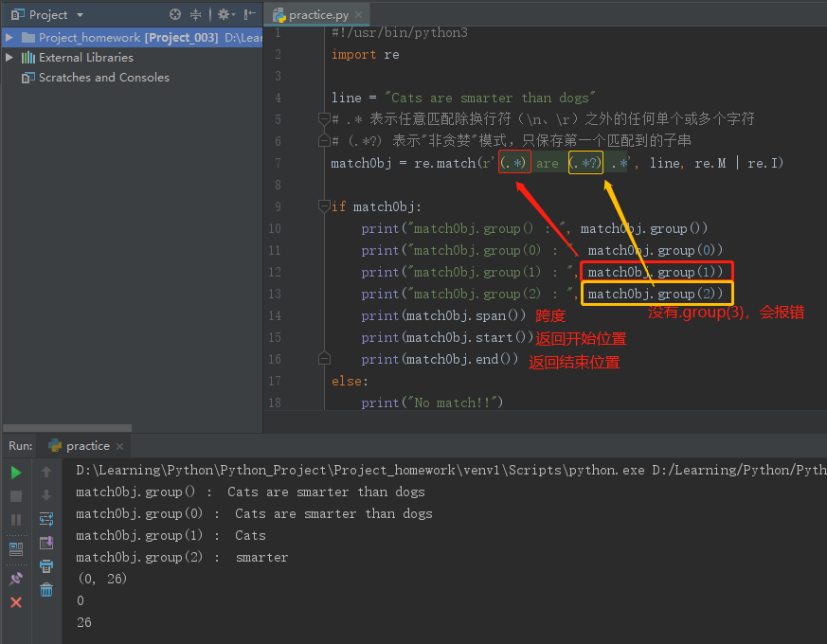This screenshot has width=827, height=644.
Task: Click the pin tab icon in Run panel
Action: [x=16, y=577]
